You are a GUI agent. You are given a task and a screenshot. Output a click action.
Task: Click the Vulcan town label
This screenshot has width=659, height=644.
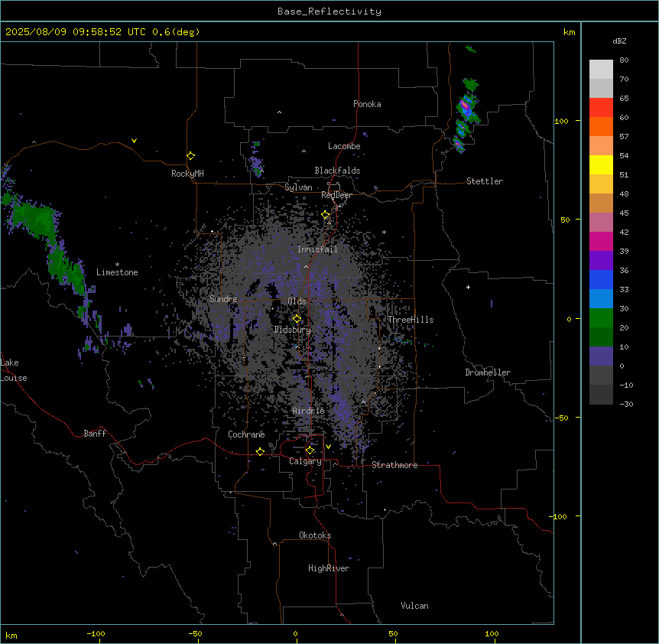click(414, 606)
